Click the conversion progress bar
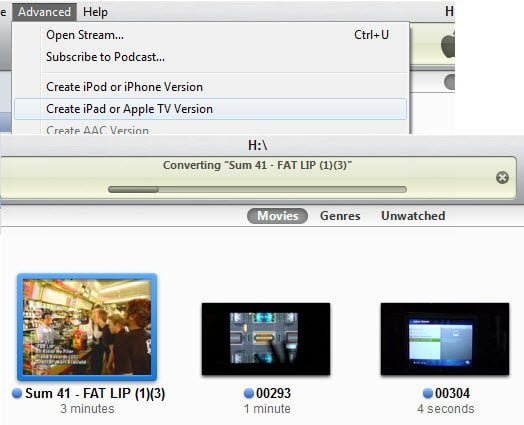 click(257, 189)
